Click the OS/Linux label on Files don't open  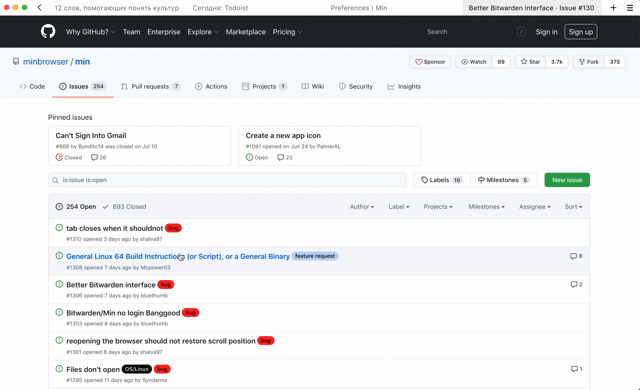pyautogui.click(x=137, y=369)
